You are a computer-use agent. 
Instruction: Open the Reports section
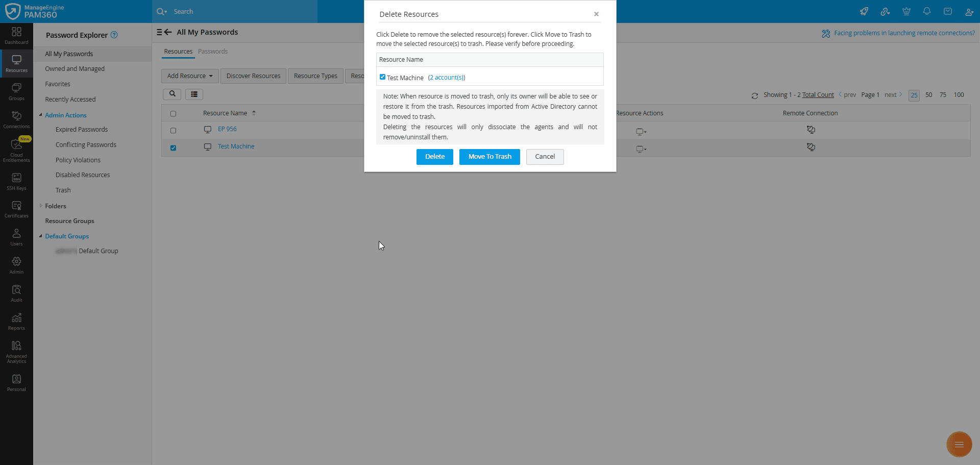click(x=16, y=321)
